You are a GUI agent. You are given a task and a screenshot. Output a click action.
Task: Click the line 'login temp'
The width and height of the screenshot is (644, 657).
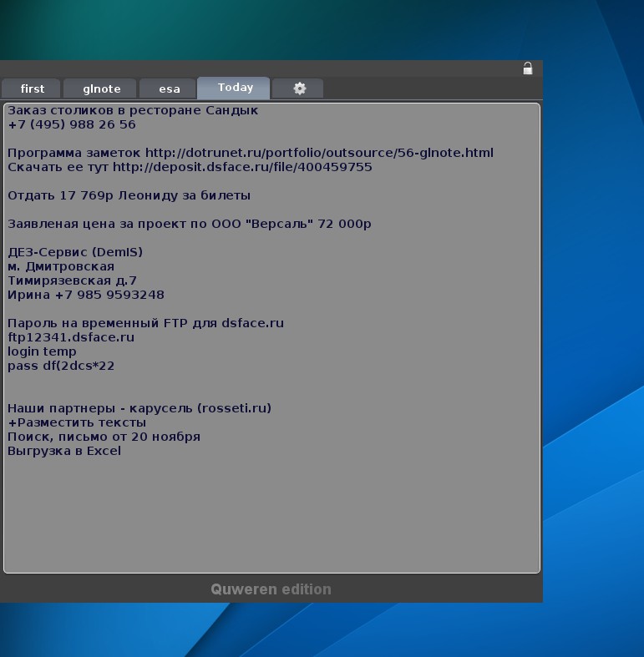42,351
